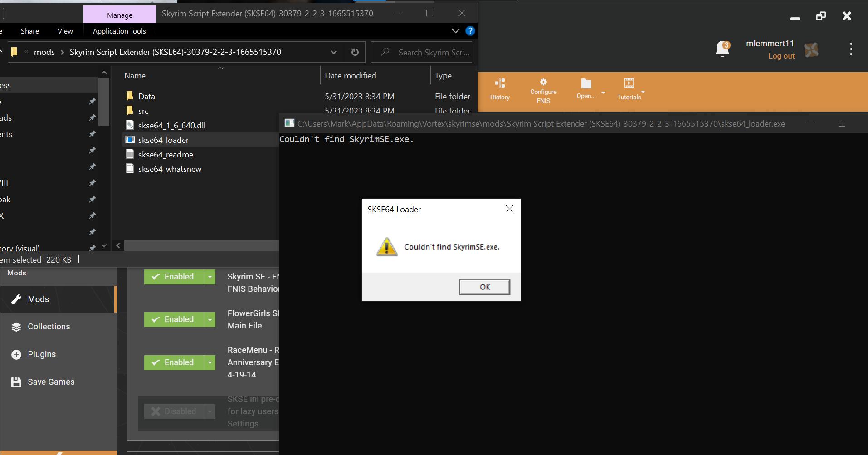This screenshot has height=455, width=868.
Task: Click the Log out link in Vortex
Action: [781, 56]
